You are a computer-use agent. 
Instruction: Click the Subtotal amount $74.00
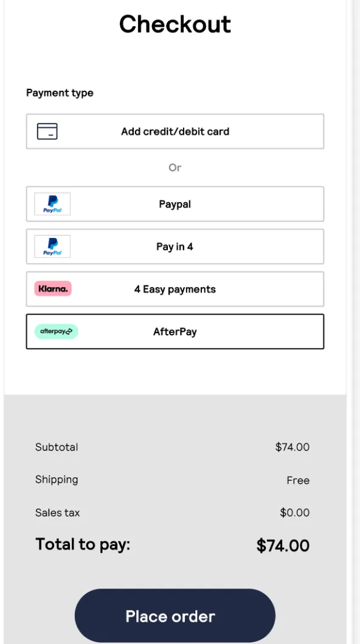[292, 447]
